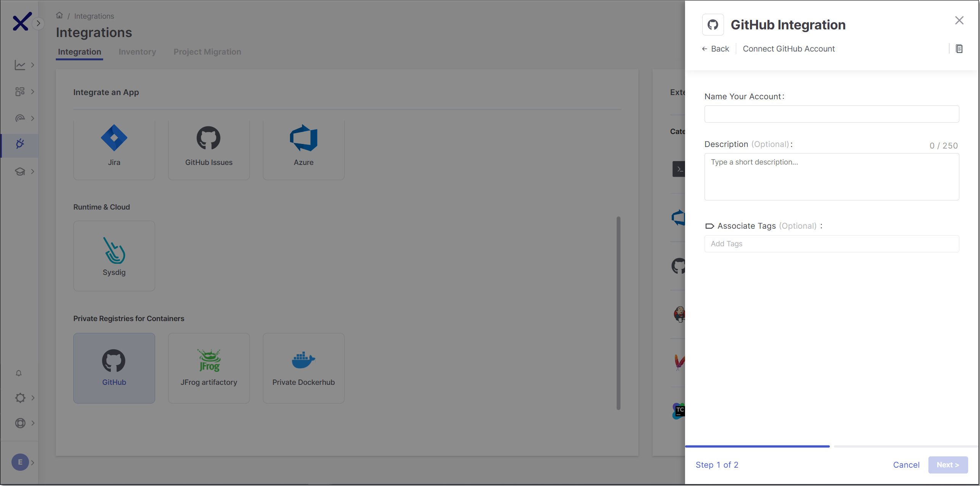
Task: Expand the chevron beside the analytics icon
Action: click(x=33, y=65)
